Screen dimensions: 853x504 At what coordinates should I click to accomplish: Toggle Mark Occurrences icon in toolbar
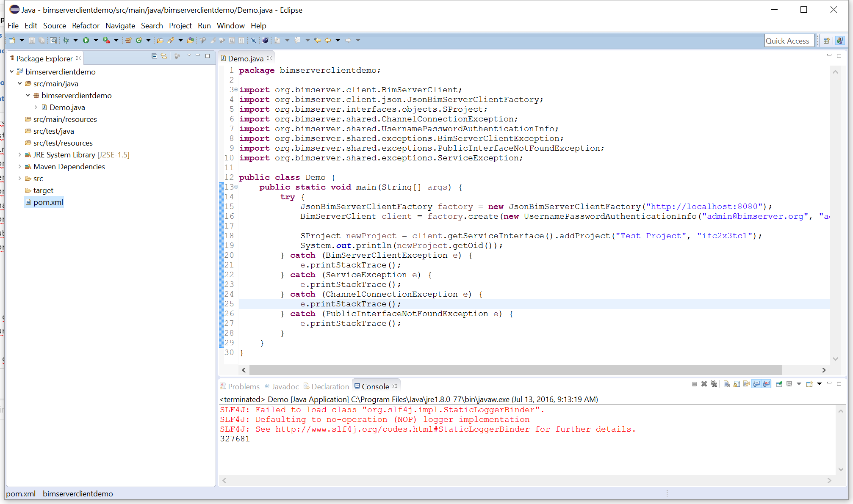pyautogui.click(x=213, y=40)
